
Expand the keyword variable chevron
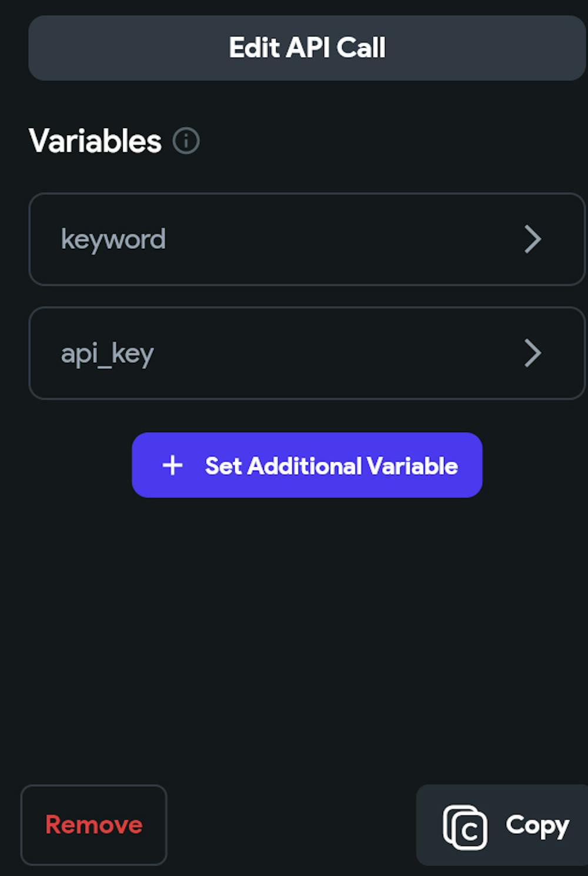coord(532,239)
